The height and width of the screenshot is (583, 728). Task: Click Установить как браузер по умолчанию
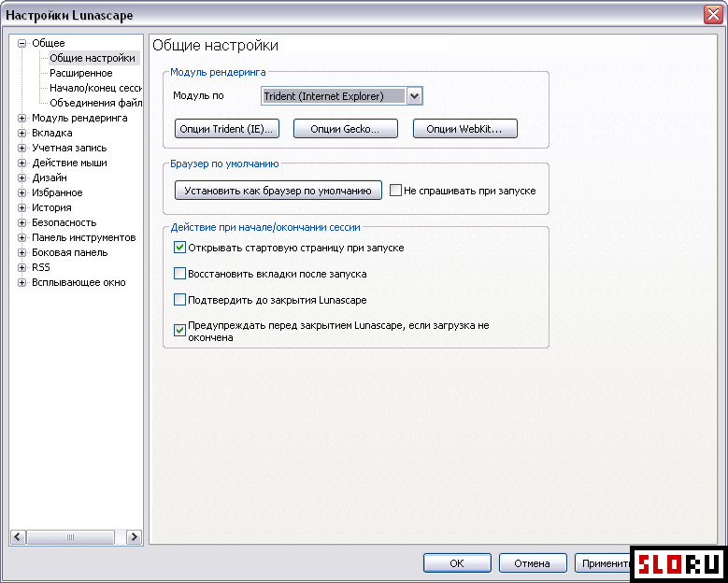pyautogui.click(x=278, y=191)
